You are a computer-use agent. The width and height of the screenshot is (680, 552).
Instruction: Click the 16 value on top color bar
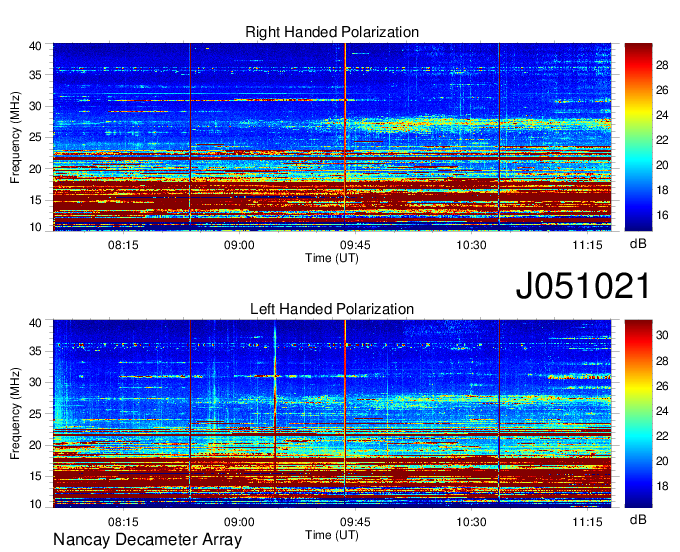click(662, 215)
